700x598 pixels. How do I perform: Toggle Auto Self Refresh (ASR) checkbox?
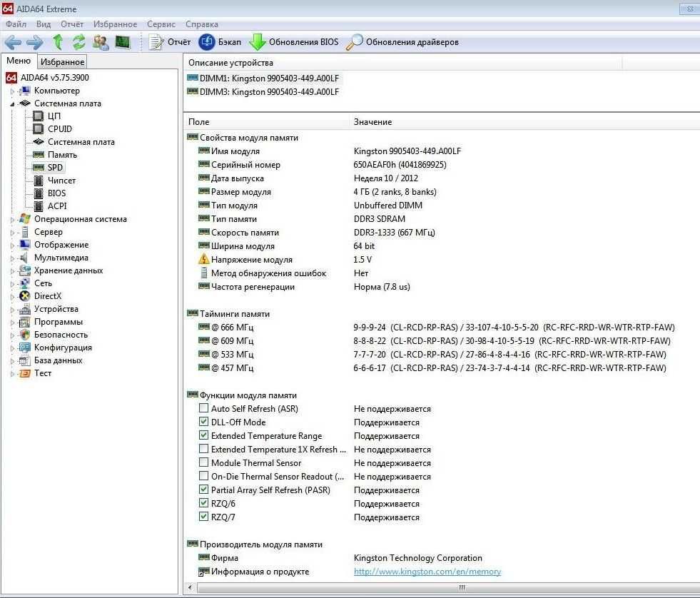click(x=203, y=407)
